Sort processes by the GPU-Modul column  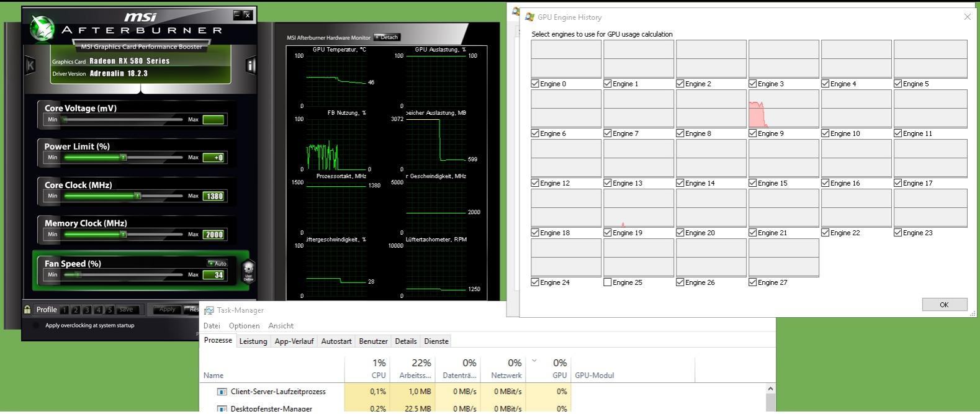632,369
